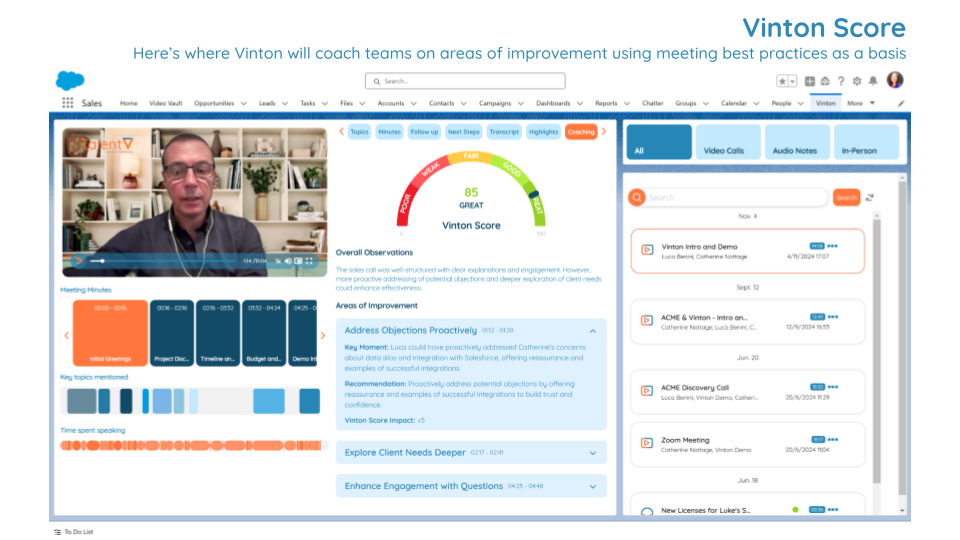Click the refresh meetings list icon
Viewport: 960px width, 540px height.
pyautogui.click(x=869, y=197)
